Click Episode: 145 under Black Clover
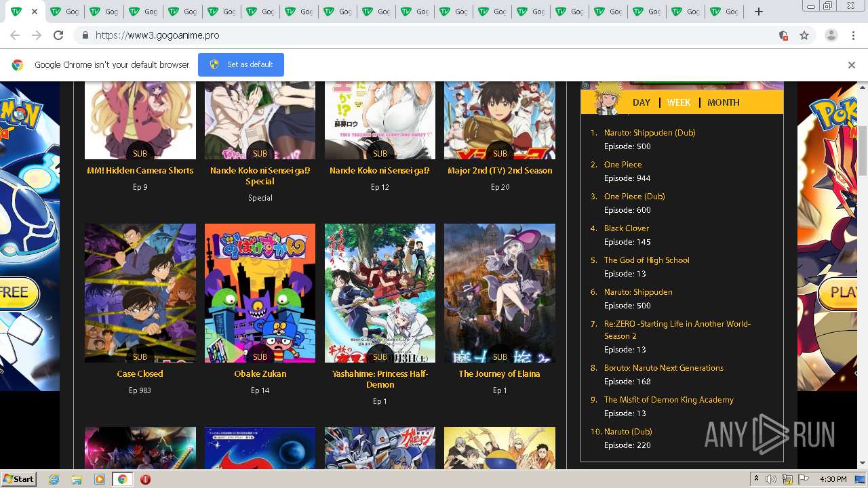The width and height of the screenshot is (868, 488). 627,242
